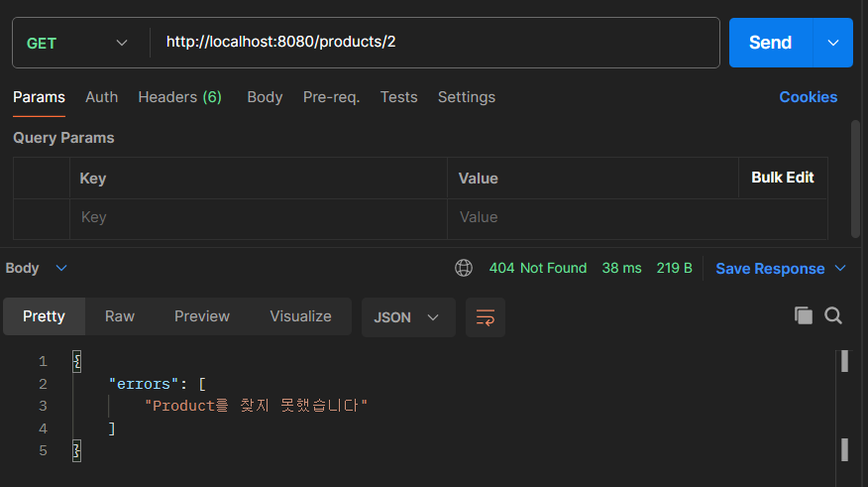Send the request
The width and height of the screenshot is (868, 487).
click(x=771, y=43)
